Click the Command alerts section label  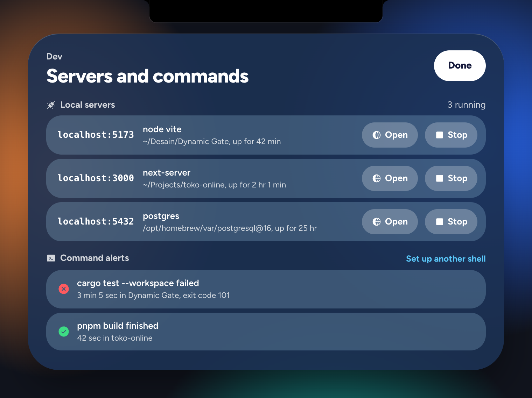pyautogui.click(x=94, y=258)
